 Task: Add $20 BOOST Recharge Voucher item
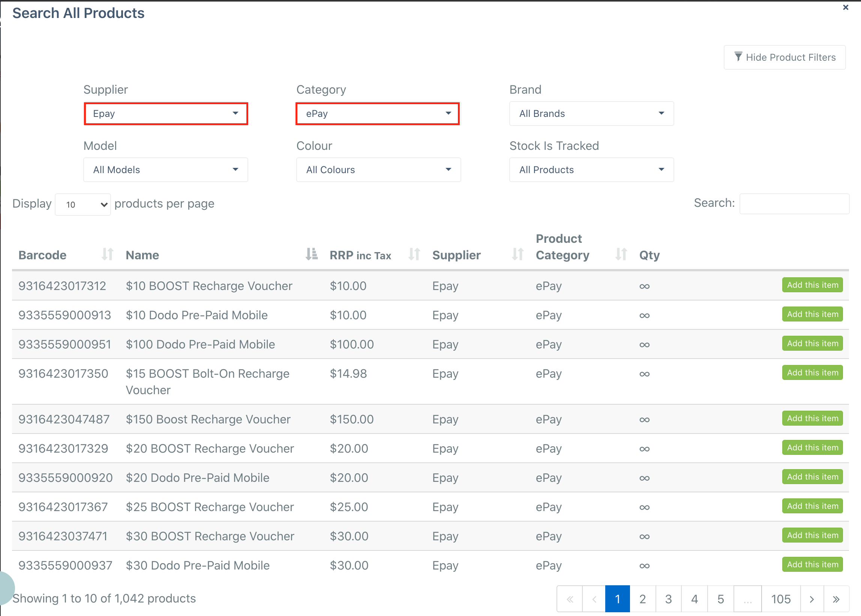pos(812,448)
